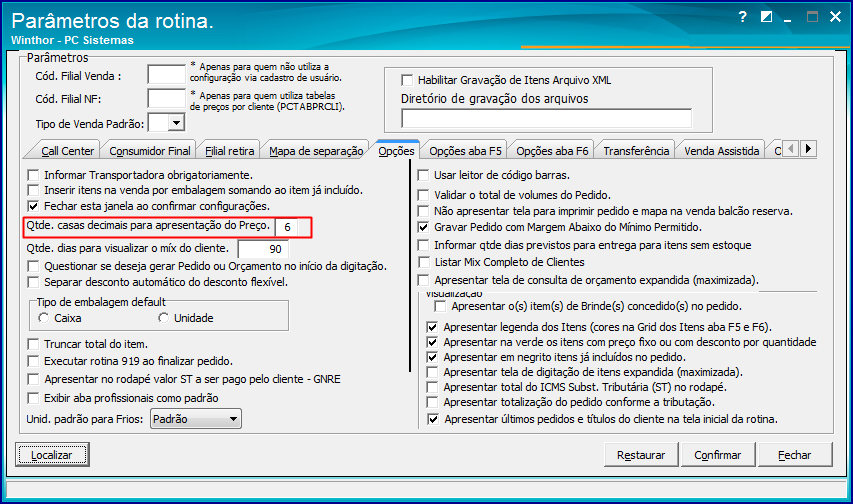This screenshot has height=504, width=853.
Task: Switch to the Transferência tab
Action: [x=636, y=151]
